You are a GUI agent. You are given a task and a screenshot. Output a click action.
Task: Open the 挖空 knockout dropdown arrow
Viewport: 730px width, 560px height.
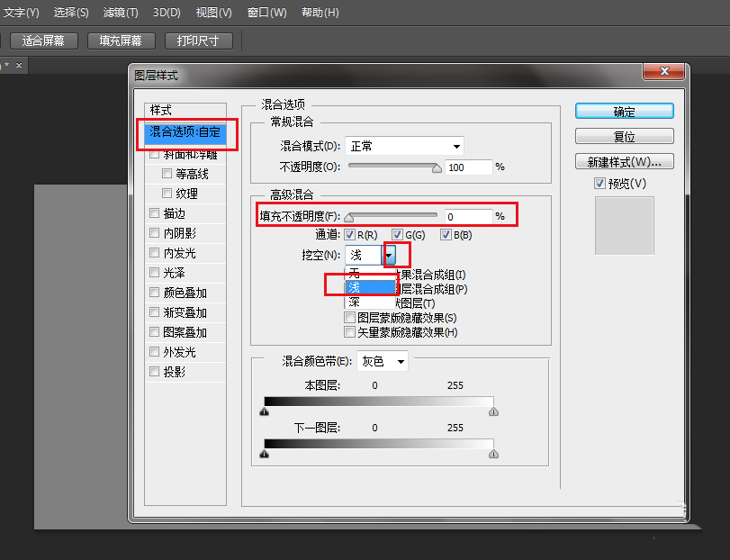(x=391, y=255)
